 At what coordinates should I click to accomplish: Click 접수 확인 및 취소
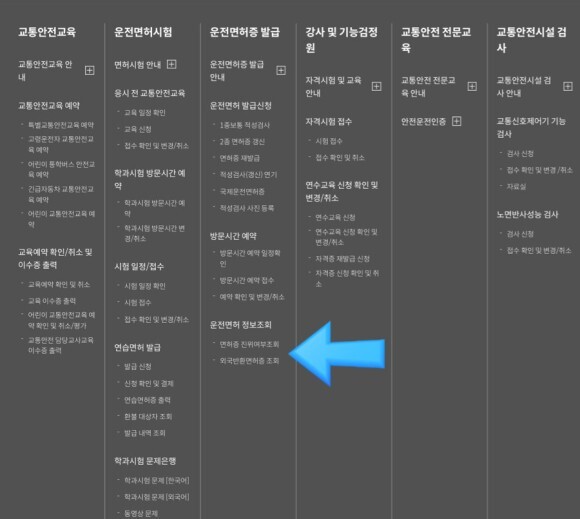(340, 158)
